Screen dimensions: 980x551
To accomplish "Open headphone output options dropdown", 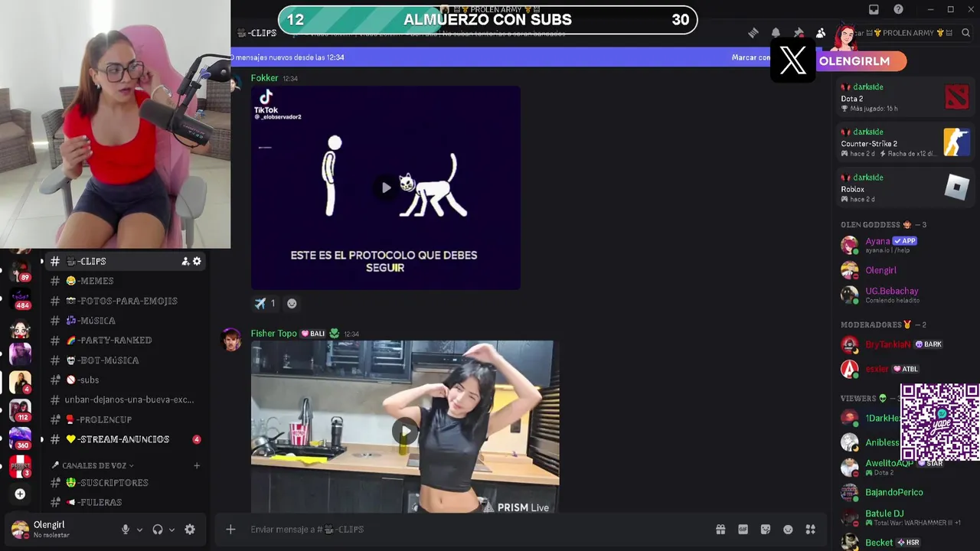I will coord(171,530).
